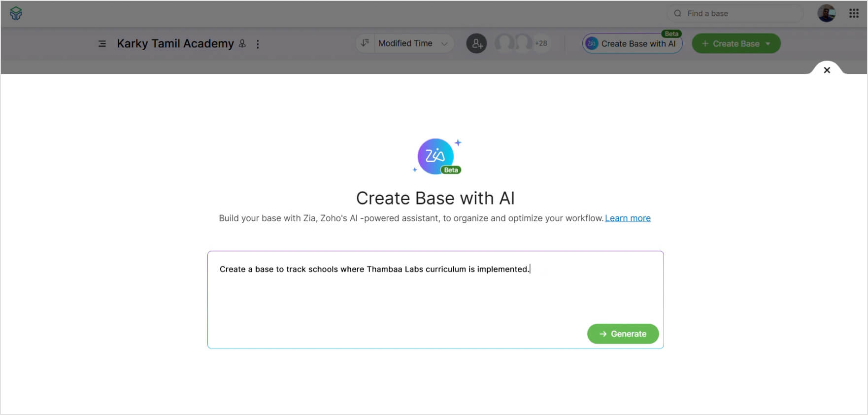Focus the Find a base search field
This screenshot has height=416, width=868.
tap(735, 13)
